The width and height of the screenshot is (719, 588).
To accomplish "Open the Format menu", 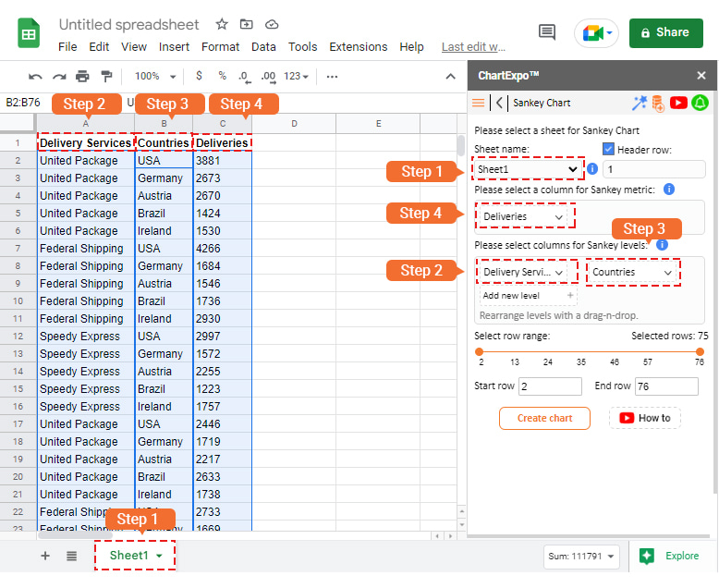I will pos(220,47).
